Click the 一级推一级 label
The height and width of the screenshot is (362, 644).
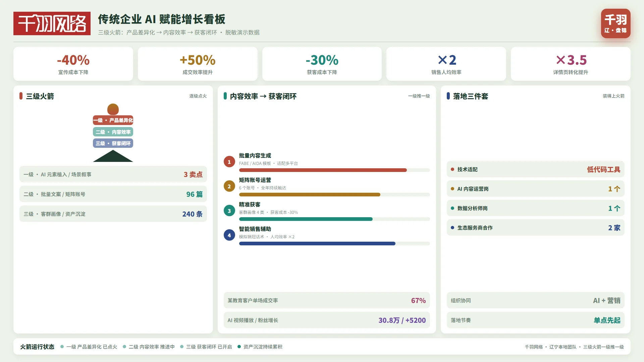tap(419, 96)
